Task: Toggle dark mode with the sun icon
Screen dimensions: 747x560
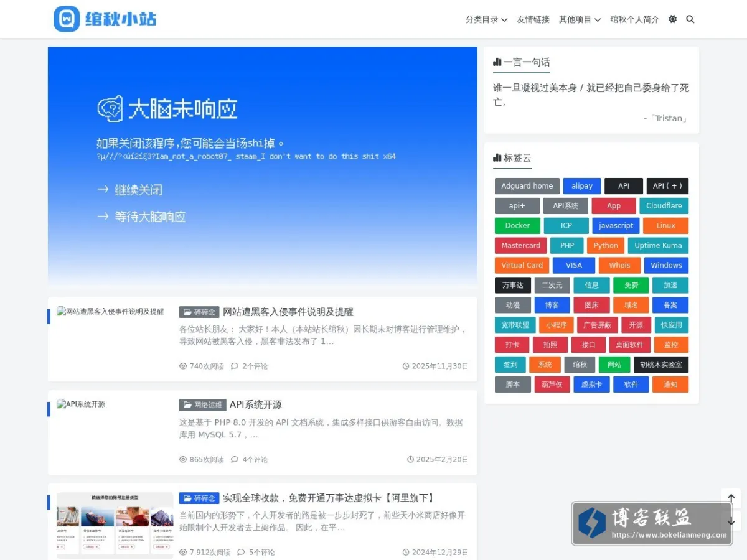Action: 672,19
